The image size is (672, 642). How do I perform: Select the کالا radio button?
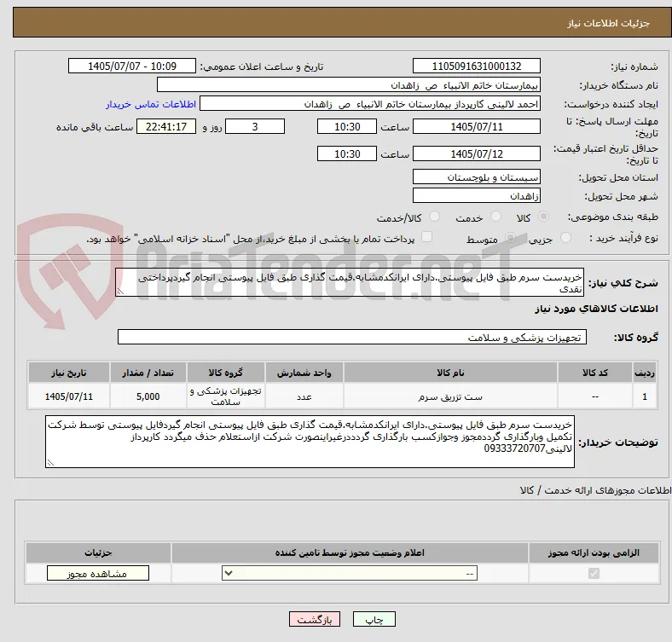pos(543,217)
